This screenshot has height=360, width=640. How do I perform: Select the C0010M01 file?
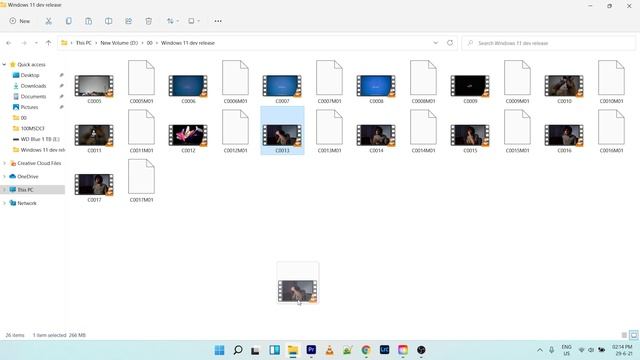[611, 82]
